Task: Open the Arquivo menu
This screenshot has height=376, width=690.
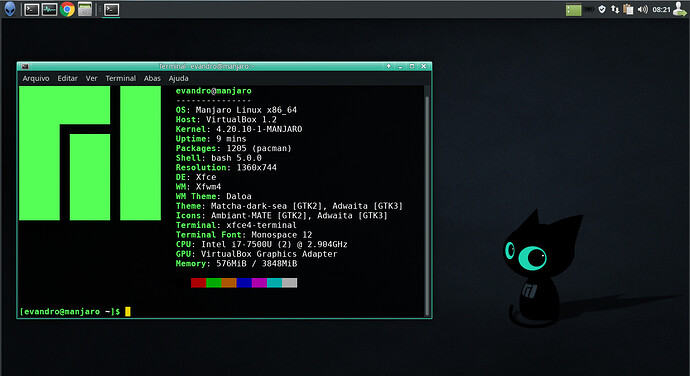Action: (x=36, y=78)
